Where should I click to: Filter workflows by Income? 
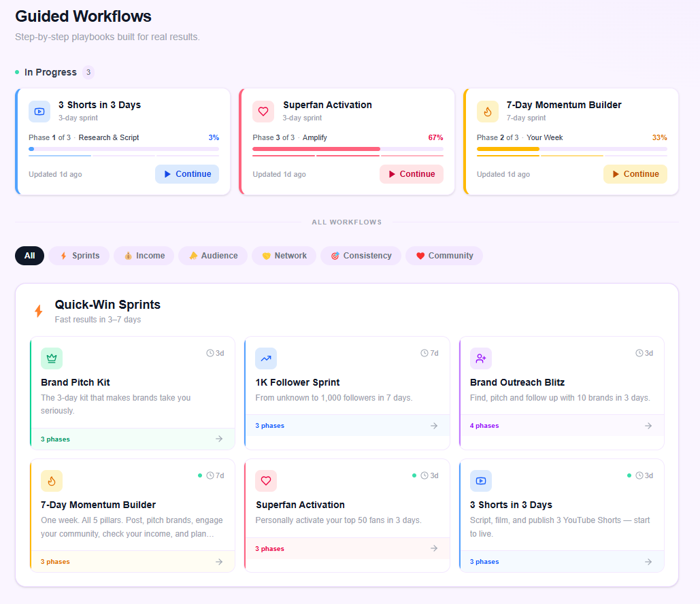point(144,256)
